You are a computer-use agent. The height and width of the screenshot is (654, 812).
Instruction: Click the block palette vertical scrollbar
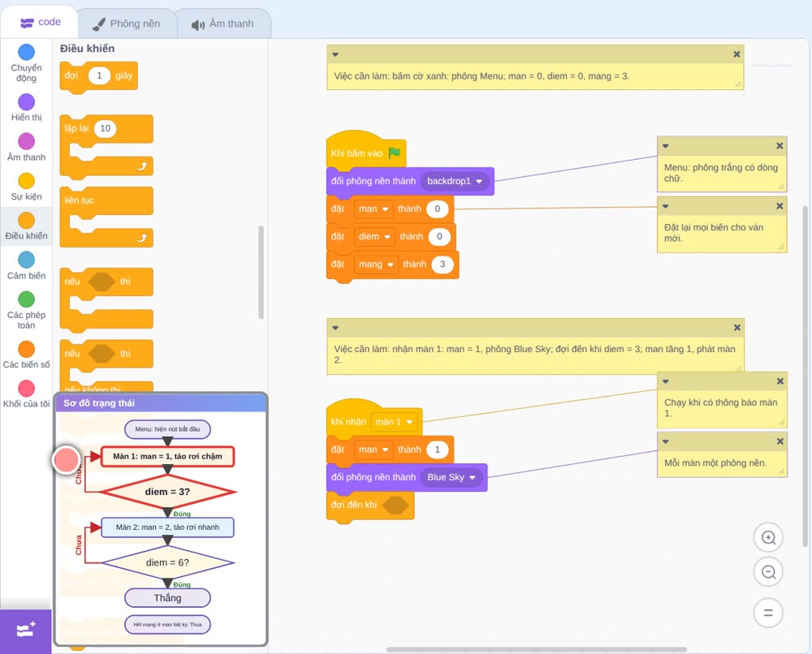pos(261,273)
